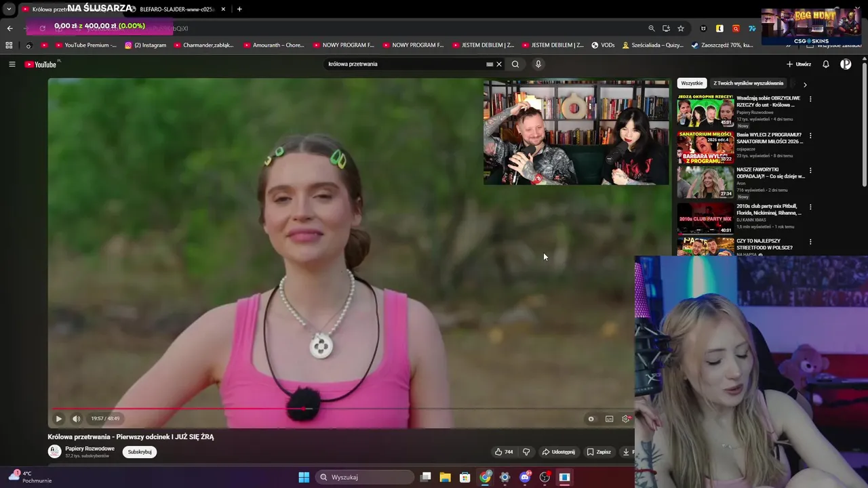Open the Zaoszczędź 70% bookmark

tap(722, 45)
